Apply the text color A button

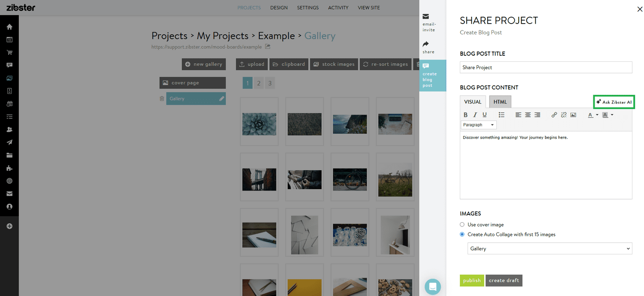(x=590, y=115)
